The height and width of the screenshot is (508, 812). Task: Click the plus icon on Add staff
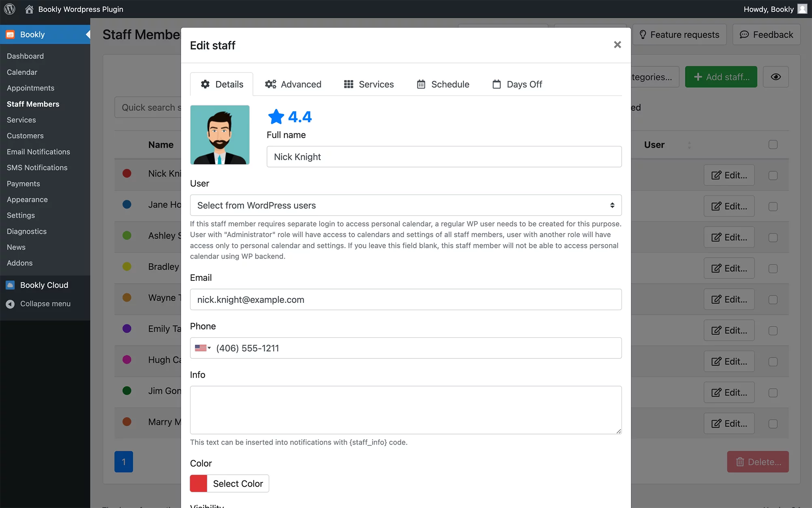698,77
